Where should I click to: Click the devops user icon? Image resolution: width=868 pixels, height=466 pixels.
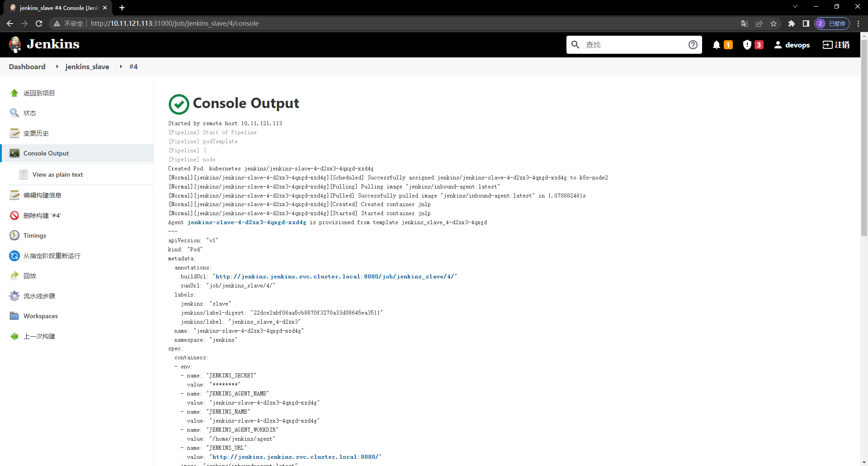point(778,45)
